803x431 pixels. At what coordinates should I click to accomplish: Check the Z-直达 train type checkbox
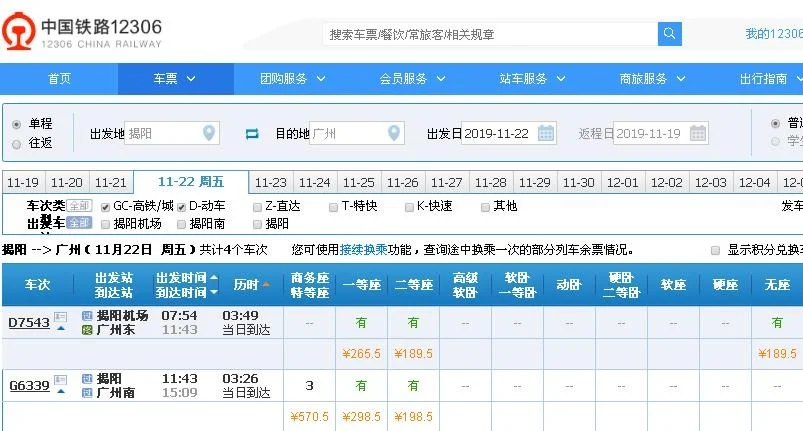pyautogui.click(x=257, y=207)
